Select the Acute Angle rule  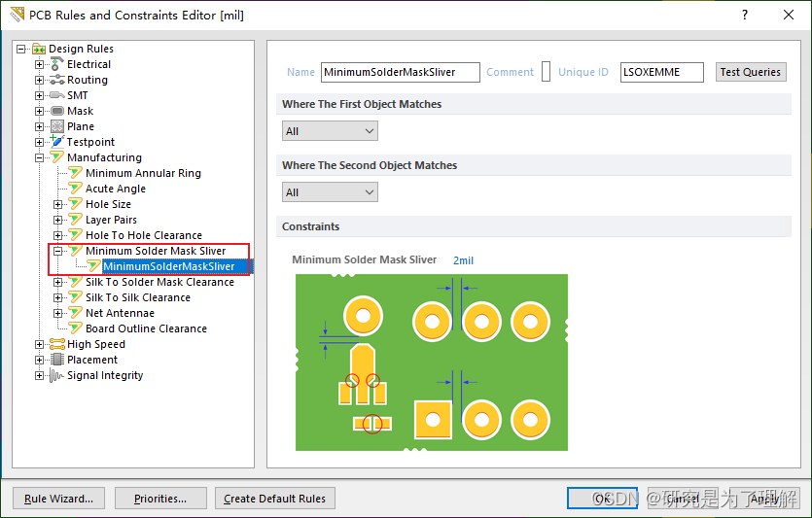tap(116, 189)
